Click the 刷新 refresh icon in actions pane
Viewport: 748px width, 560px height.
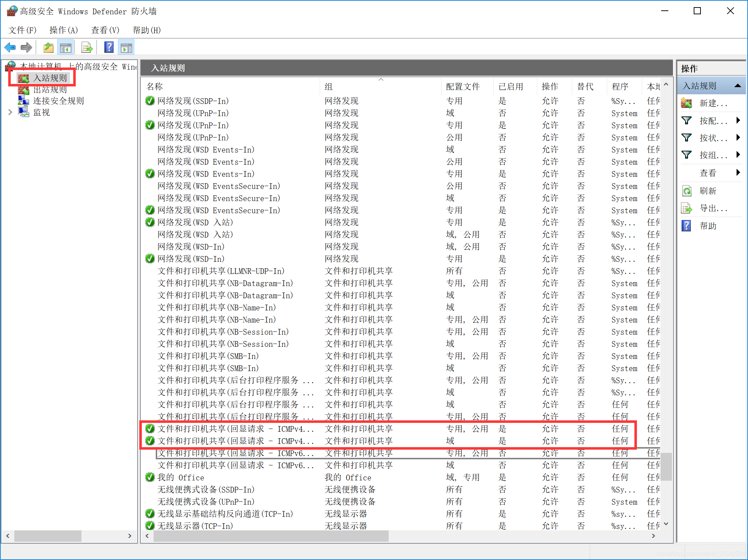(x=687, y=191)
